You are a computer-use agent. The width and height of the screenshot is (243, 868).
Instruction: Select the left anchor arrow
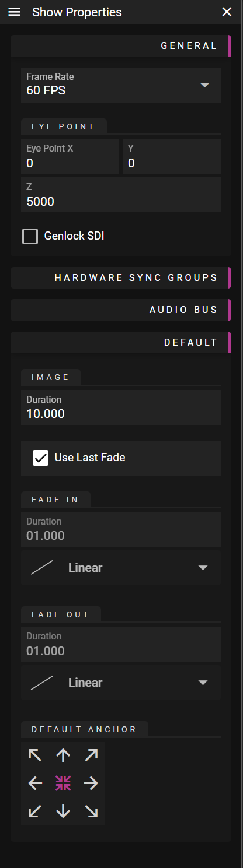35,783
